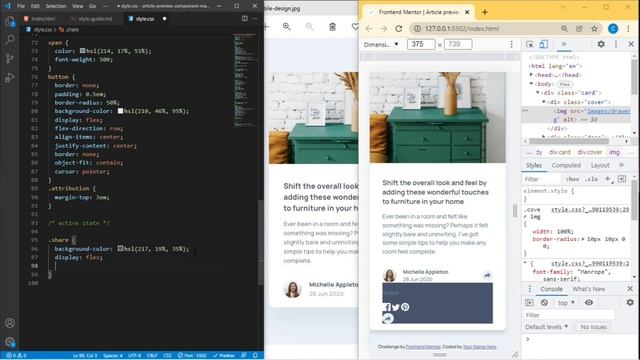Delete the image in the photo viewer

point(332,27)
